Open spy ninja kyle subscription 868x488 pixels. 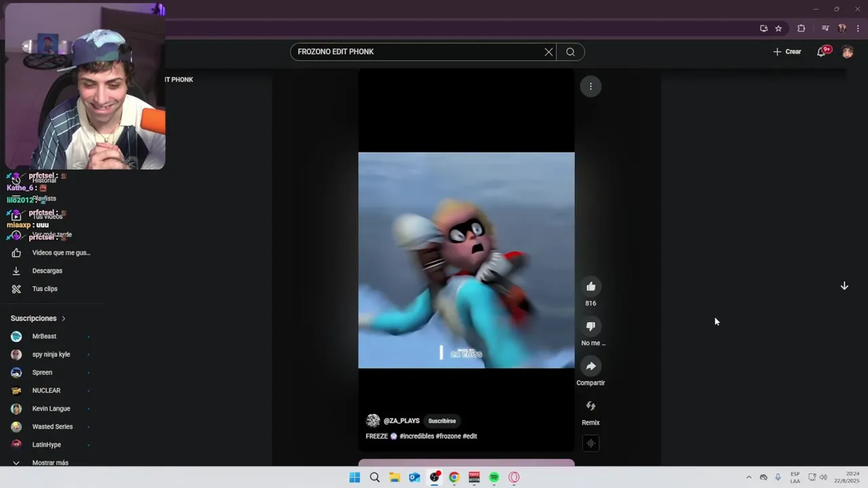pyautogui.click(x=52, y=354)
